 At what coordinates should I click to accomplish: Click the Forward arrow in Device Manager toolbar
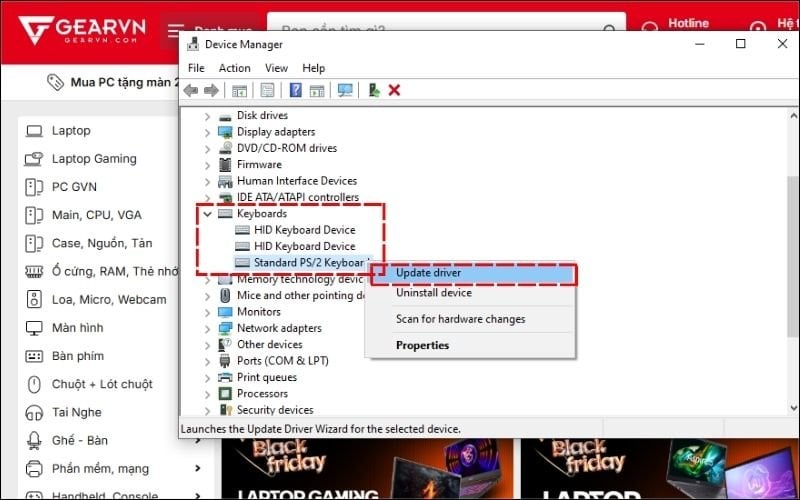coord(211,90)
